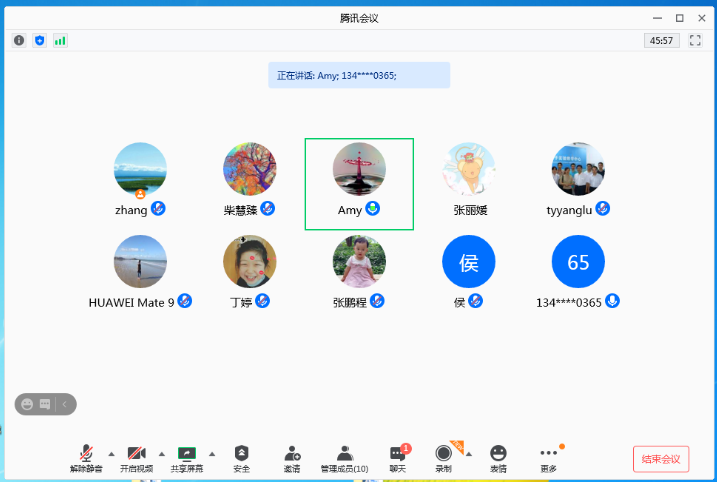Open the 邀请 invite dialog
The height and width of the screenshot is (482, 717).
tap(292, 458)
